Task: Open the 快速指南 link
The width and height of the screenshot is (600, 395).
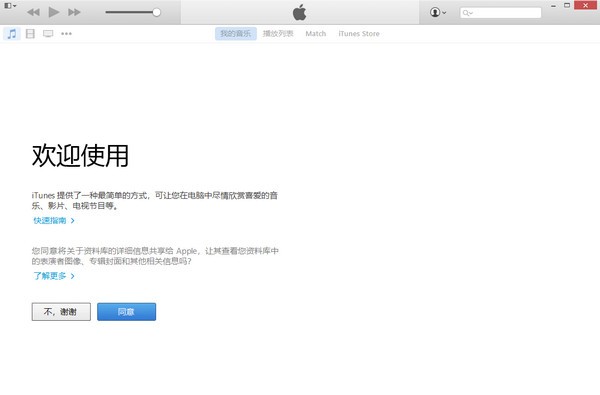Action: (54, 220)
